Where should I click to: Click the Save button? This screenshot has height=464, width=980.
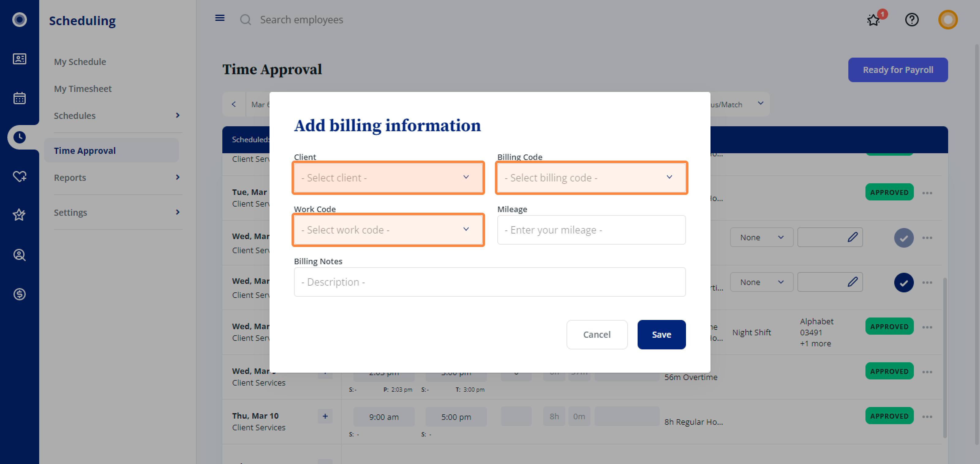pos(661,334)
